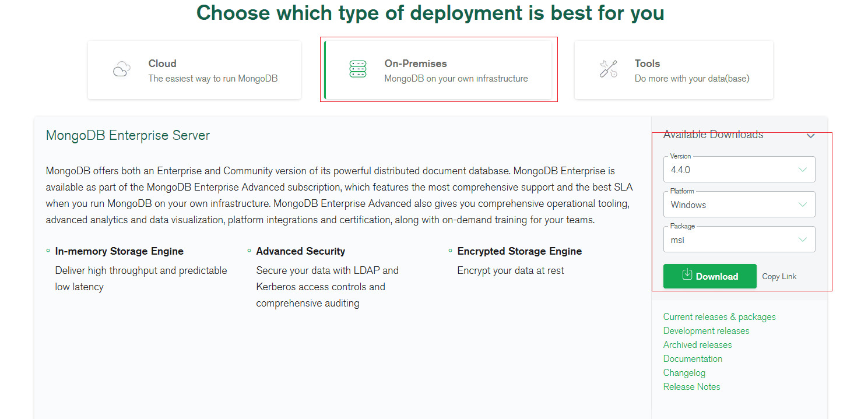Click the Available Downloads heading text
This screenshot has height=419, width=868.
point(713,135)
